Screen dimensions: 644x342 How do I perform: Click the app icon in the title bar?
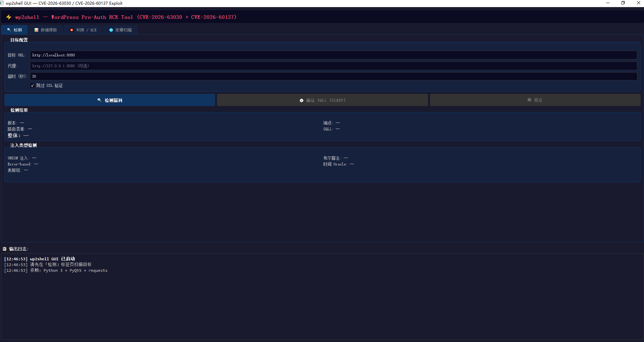pyautogui.click(x=2, y=3)
